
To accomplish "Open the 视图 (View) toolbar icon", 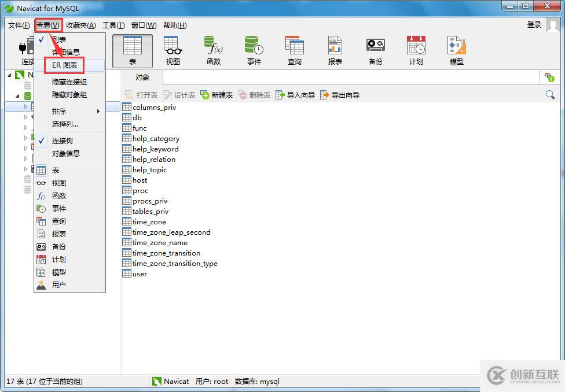I will point(173,51).
